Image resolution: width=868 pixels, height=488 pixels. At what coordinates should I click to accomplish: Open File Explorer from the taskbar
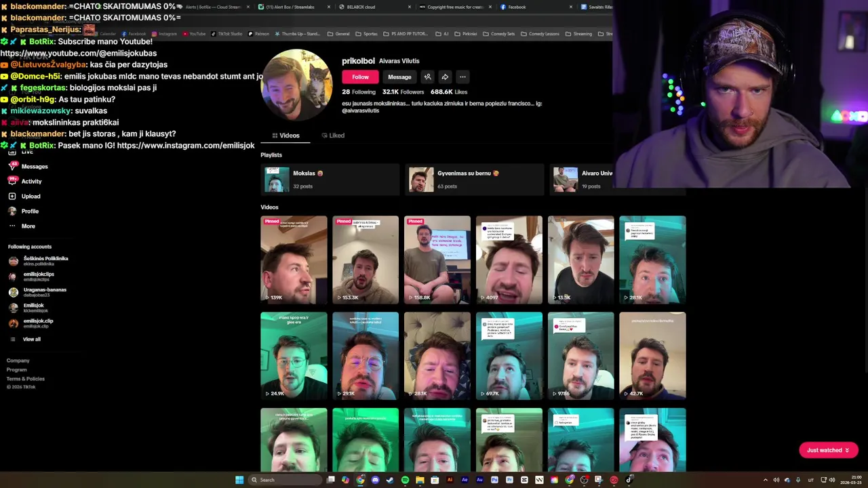click(420, 480)
